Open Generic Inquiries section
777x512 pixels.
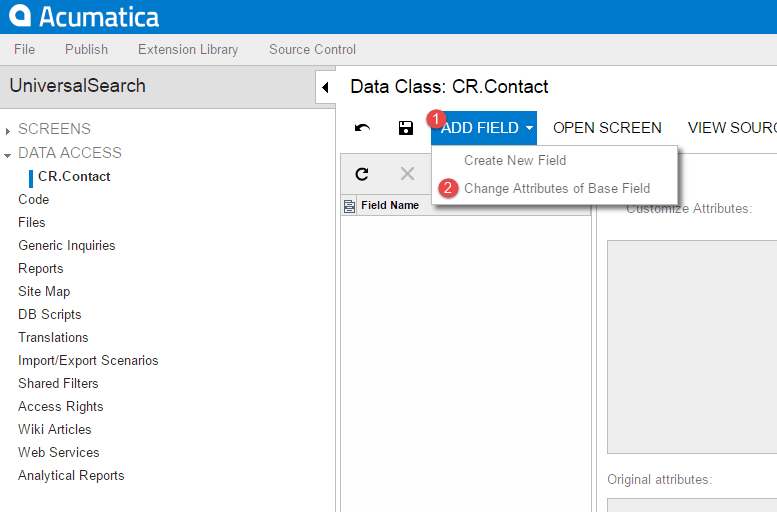pyautogui.click(x=66, y=245)
